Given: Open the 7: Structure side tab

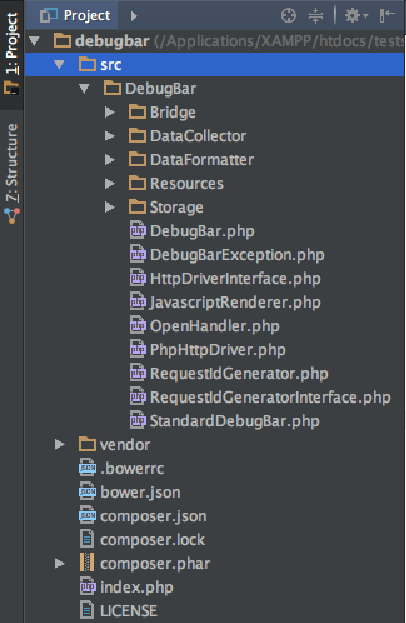Looking at the screenshot, I should point(12,173).
